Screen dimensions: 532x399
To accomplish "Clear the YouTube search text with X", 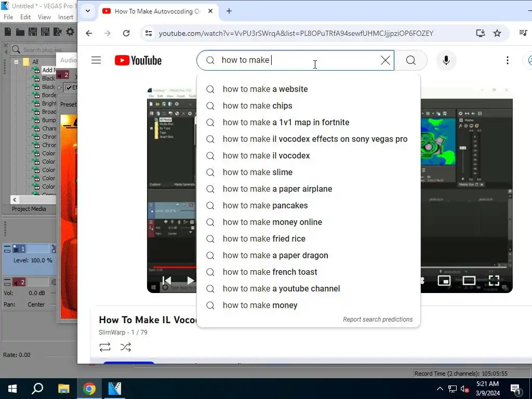I will click(385, 60).
